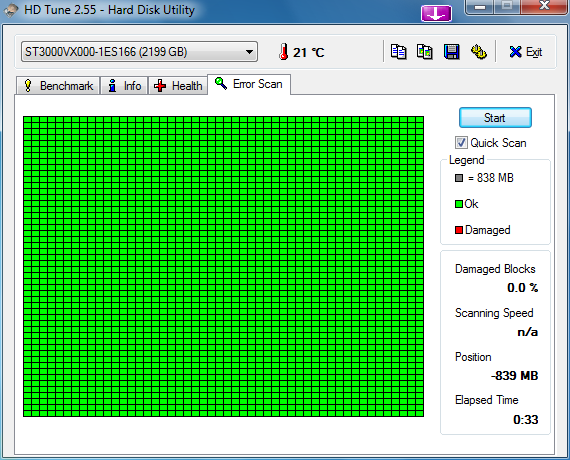Viewport: 570px width, 460px height.
Task: Minimize the HD Tune window
Action: point(480,7)
